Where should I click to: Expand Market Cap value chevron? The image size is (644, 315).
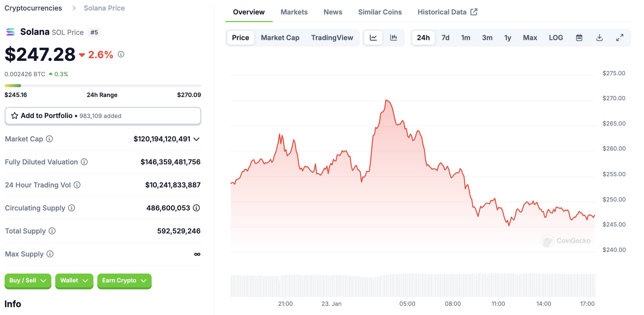tap(196, 139)
